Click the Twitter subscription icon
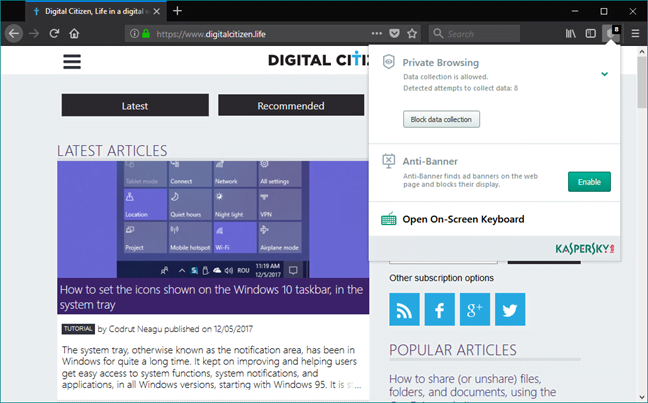Image resolution: width=648 pixels, height=403 pixels. tap(509, 309)
